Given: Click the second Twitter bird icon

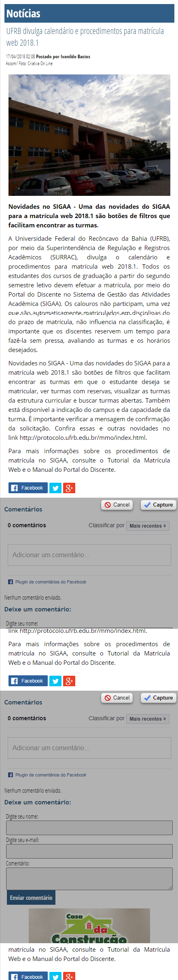Looking at the screenshot, I should click(55, 681).
